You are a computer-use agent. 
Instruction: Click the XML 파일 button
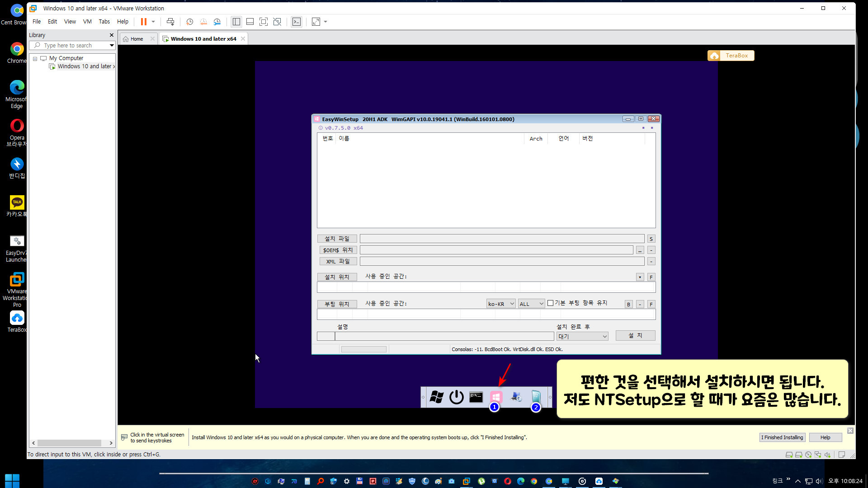coord(338,261)
